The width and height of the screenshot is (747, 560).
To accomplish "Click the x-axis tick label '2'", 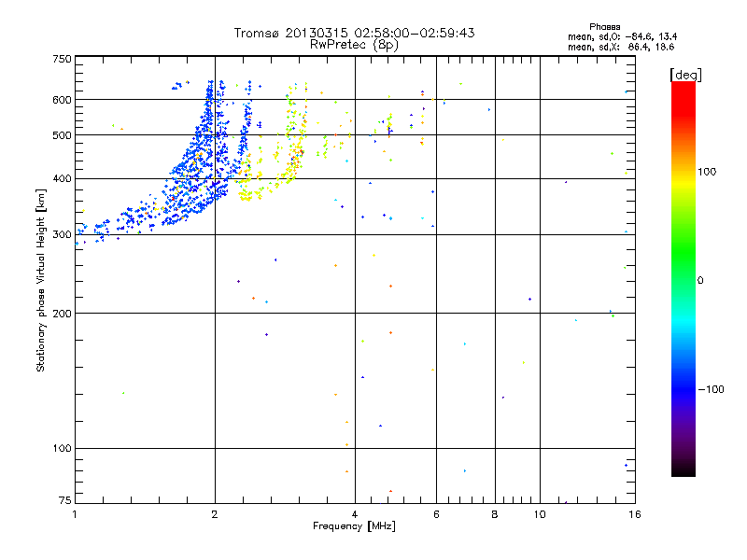I will pos(215,514).
